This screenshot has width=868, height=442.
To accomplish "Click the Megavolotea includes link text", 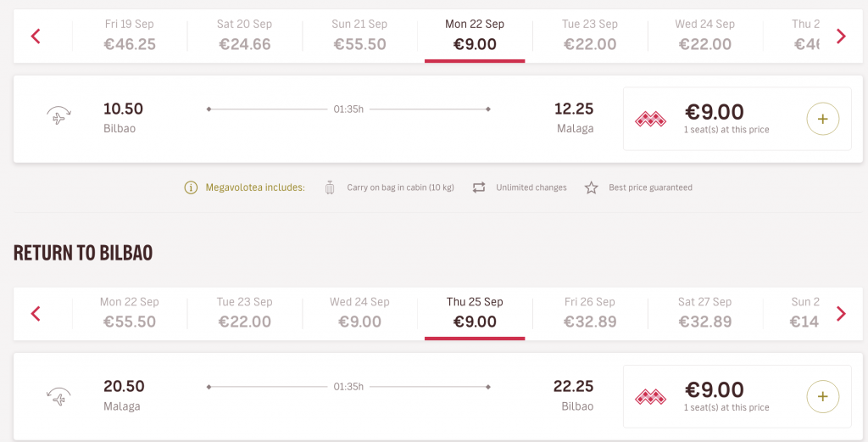I will [x=255, y=187].
